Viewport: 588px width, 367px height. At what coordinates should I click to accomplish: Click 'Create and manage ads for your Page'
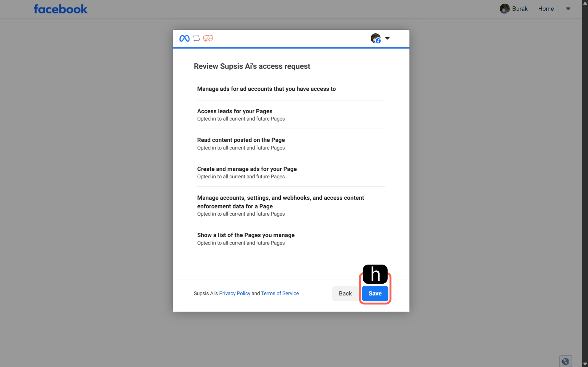point(247,169)
